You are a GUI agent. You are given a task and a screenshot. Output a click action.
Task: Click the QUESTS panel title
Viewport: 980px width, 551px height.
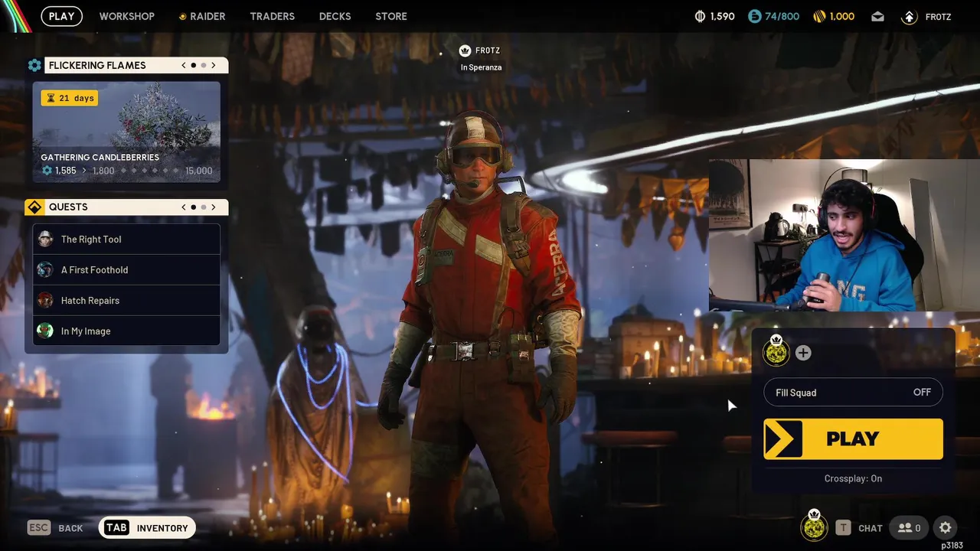point(68,207)
